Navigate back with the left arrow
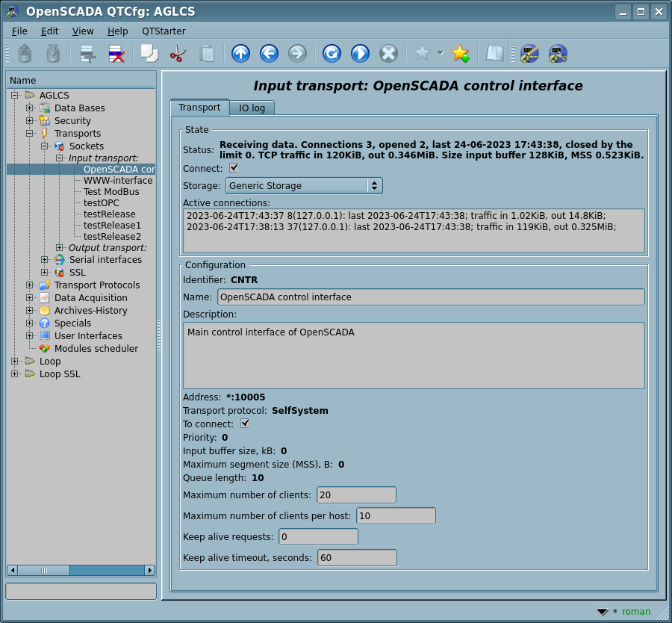This screenshot has height=623, width=672. [269, 54]
